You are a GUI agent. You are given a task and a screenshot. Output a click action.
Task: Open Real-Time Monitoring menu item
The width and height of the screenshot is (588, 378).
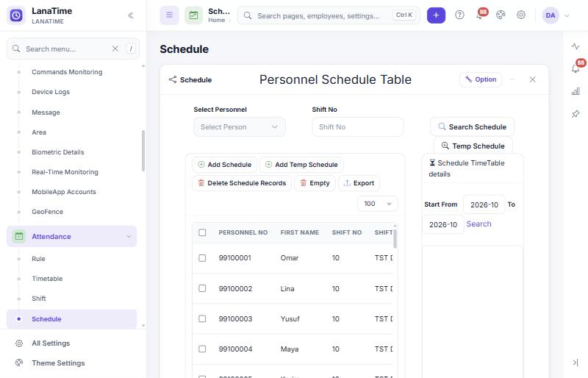click(x=65, y=172)
